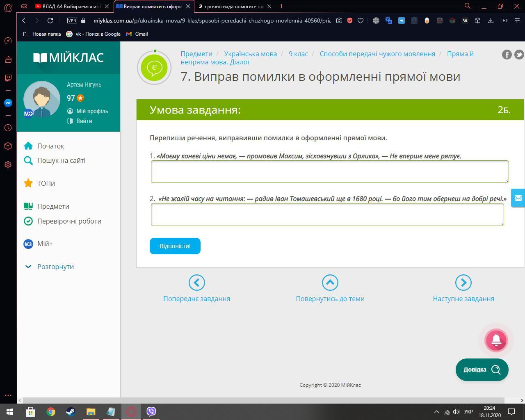Share the page on Facebook
The width and height of the screenshot is (525, 420).
coord(507,55)
